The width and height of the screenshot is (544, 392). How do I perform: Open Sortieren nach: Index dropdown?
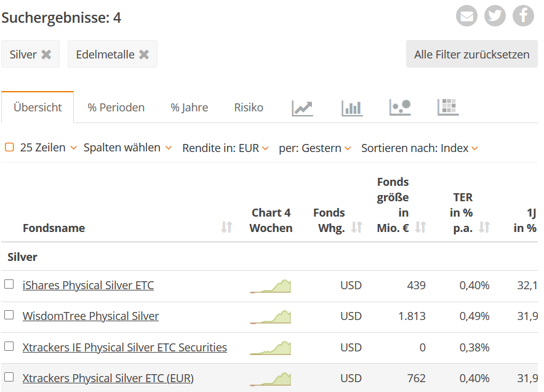click(x=420, y=148)
